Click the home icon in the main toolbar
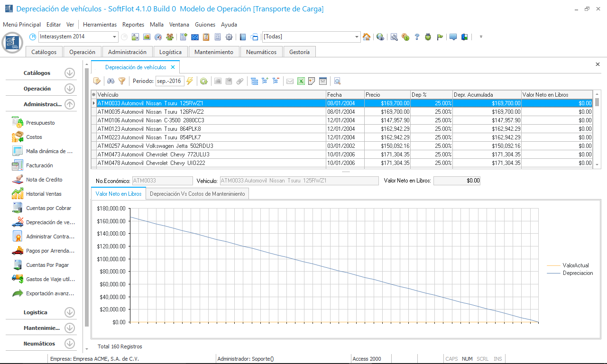 point(367,37)
